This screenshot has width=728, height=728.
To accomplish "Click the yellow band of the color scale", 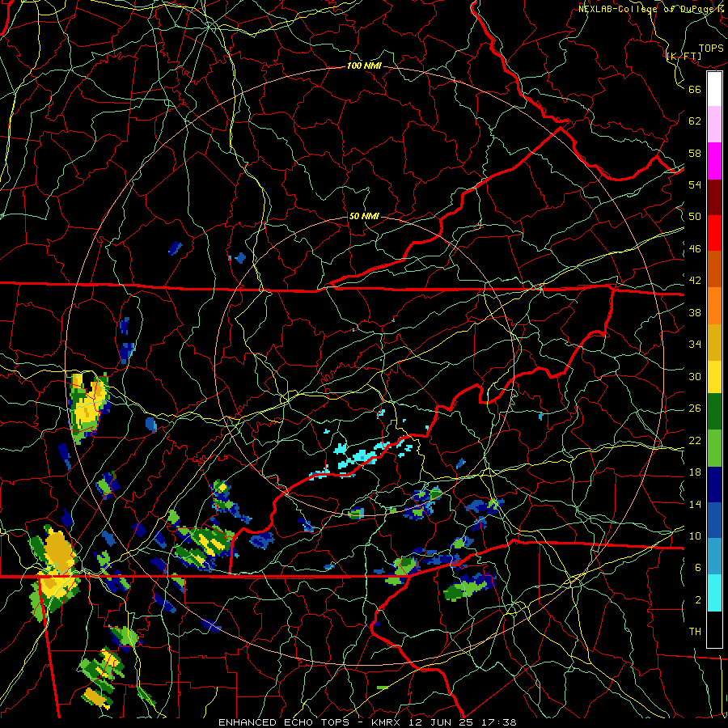I will click(x=714, y=377).
